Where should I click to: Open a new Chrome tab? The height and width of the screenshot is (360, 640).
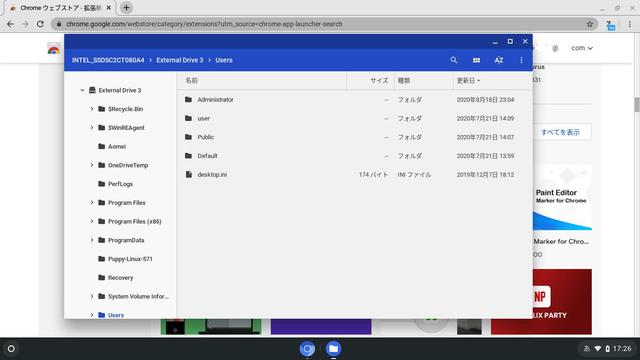coord(126,8)
